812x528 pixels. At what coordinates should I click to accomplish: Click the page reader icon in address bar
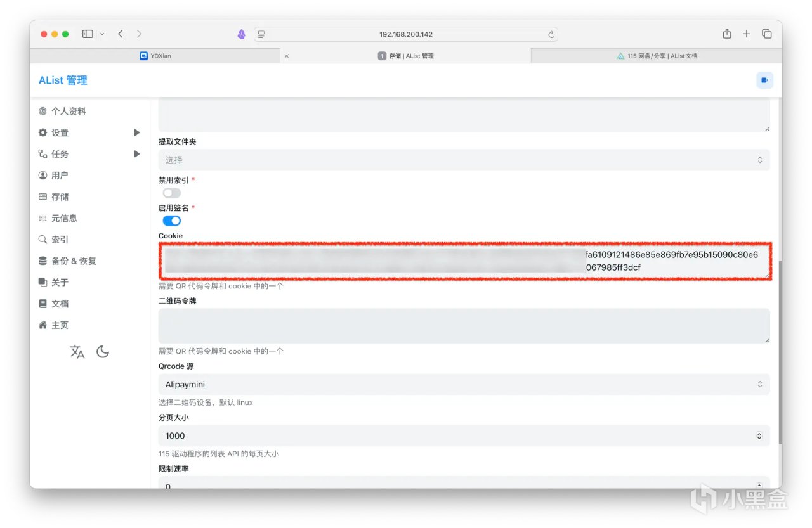[x=261, y=34]
